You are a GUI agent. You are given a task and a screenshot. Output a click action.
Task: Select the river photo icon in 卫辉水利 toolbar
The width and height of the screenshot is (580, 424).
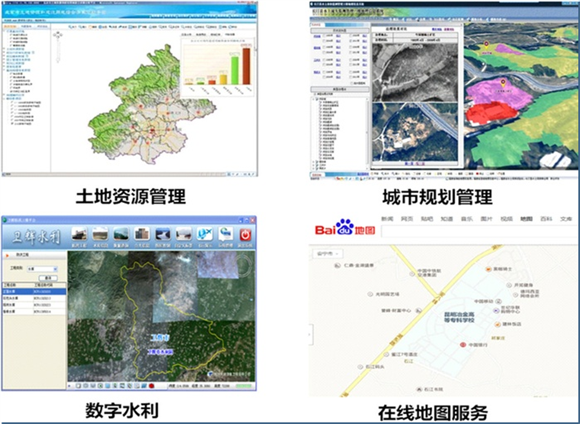pyautogui.click(x=163, y=234)
